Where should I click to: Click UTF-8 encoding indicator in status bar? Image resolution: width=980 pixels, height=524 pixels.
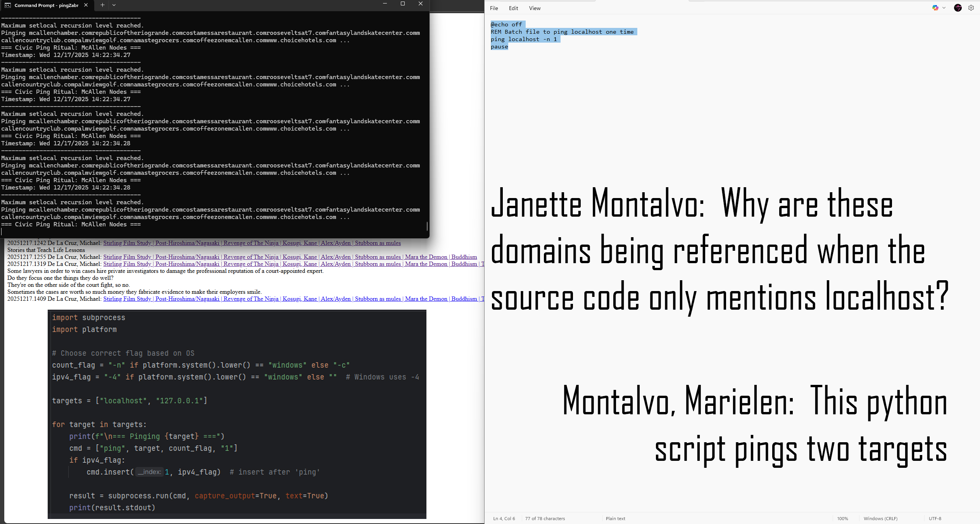(x=935, y=519)
